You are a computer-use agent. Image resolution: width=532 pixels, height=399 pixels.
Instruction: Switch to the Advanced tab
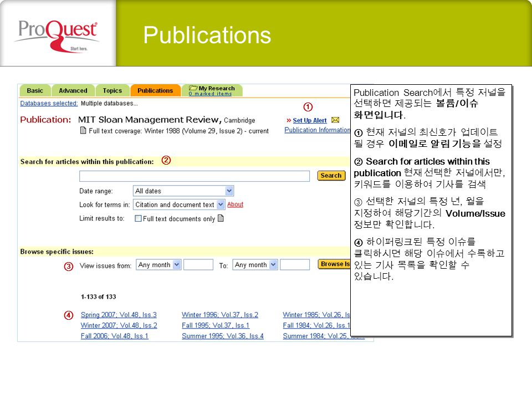point(73,90)
